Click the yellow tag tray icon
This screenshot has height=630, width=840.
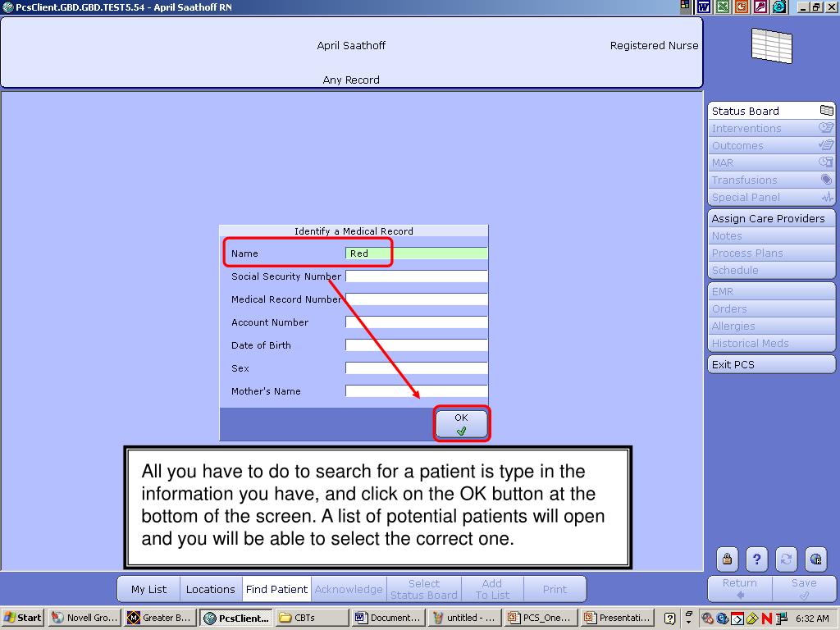coord(752,619)
